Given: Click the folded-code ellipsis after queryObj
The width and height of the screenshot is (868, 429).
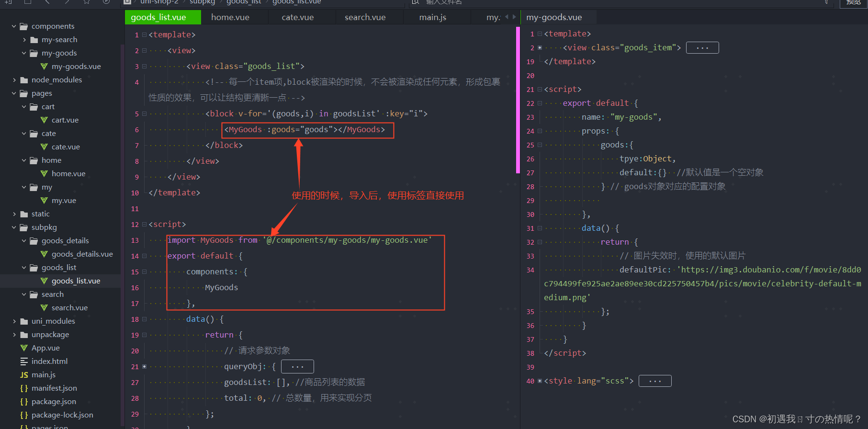Looking at the screenshot, I should (297, 367).
